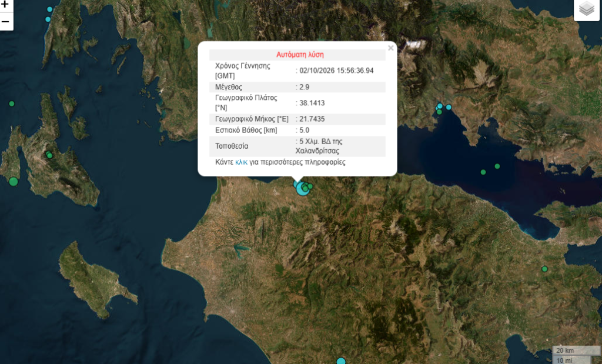The image size is (602, 364).
Task: Choose the cyan marker at bottom map edge
Action: [x=341, y=361]
